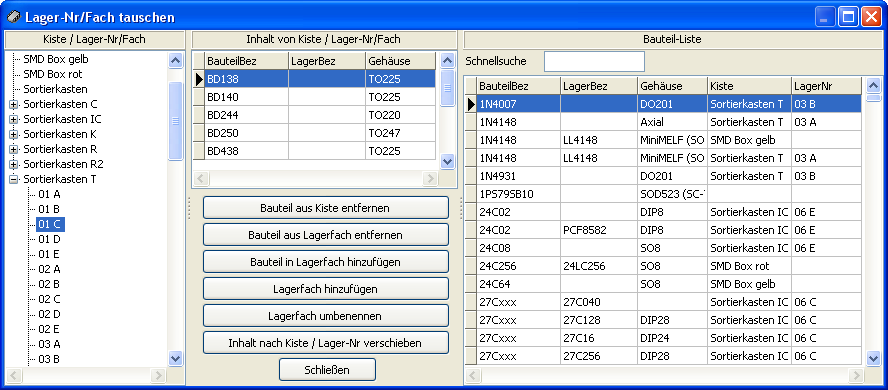Click Lagerfach hinzufügen button
The height and width of the screenshot is (390, 888).
(326, 289)
